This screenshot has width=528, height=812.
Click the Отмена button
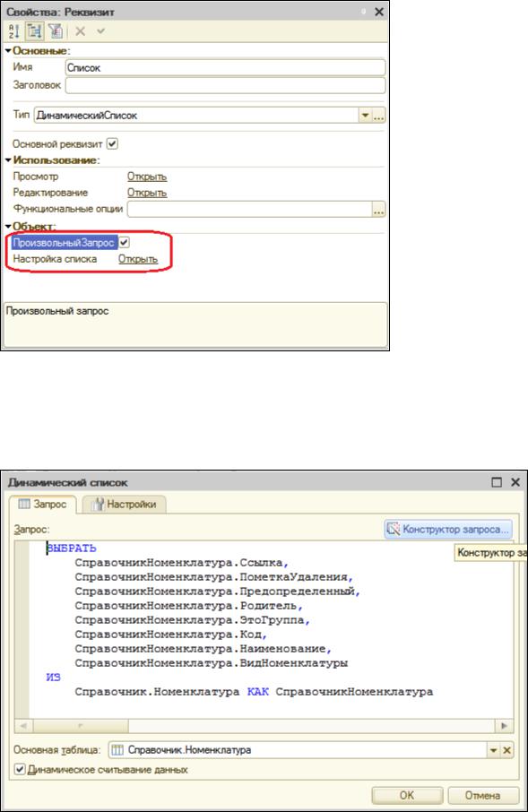click(x=482, y=795)
